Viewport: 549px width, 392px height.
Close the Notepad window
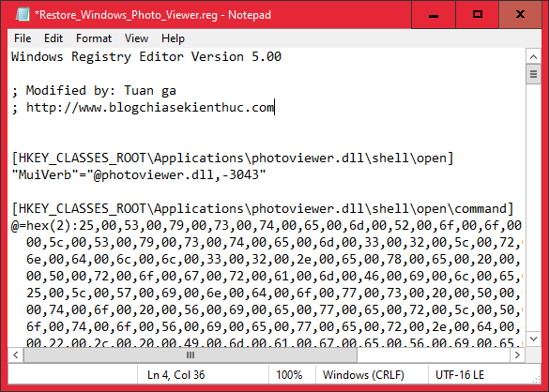(x=520, y=15)
